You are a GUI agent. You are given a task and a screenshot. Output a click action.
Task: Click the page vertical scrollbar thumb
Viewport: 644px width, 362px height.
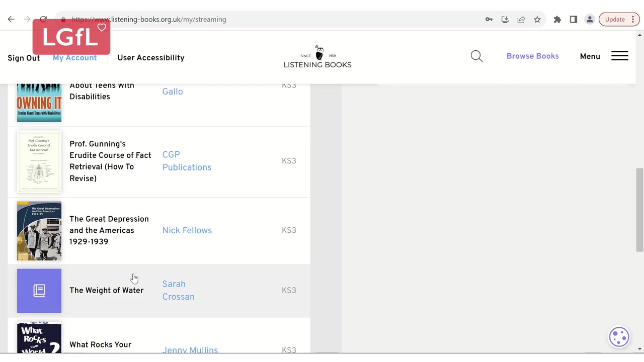(x=639, y=210)
